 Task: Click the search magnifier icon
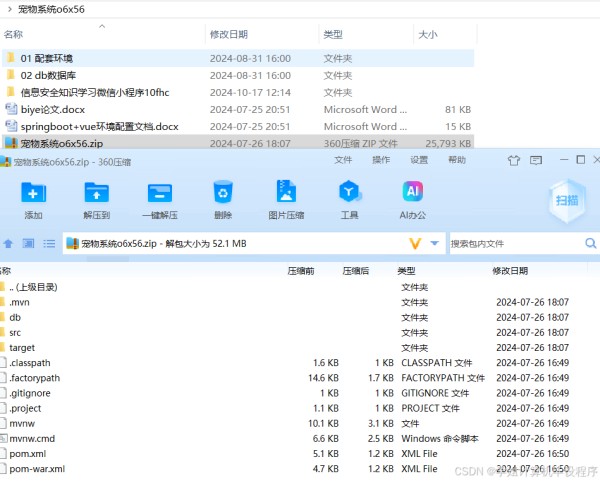point(590,243)
